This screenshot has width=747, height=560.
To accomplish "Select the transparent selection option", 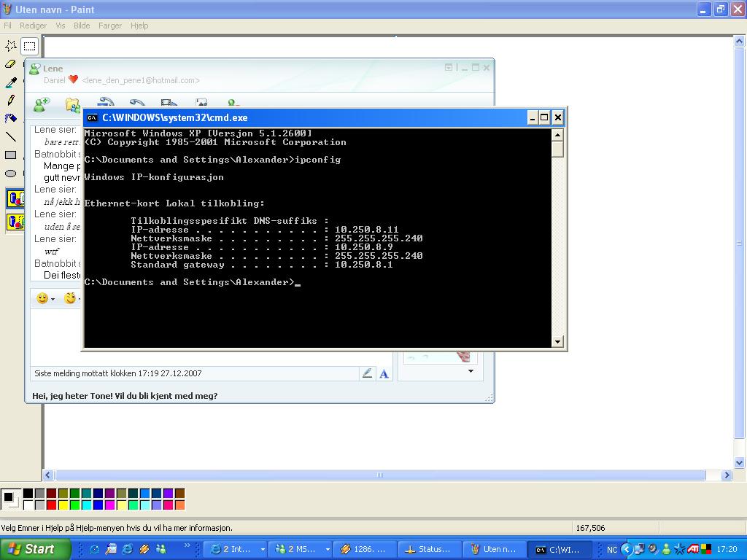I will (16, 222).
